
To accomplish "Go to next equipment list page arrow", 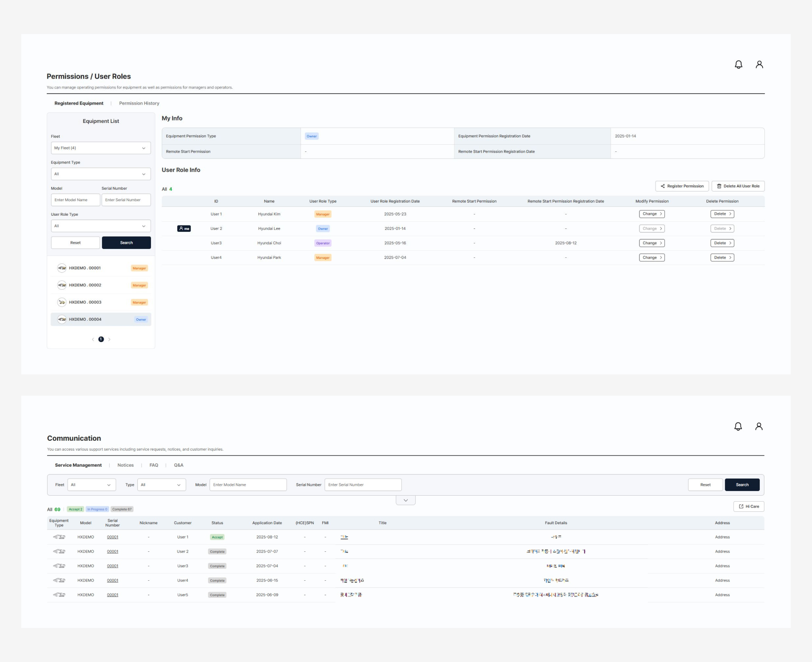I will click(x=109, y=340).
